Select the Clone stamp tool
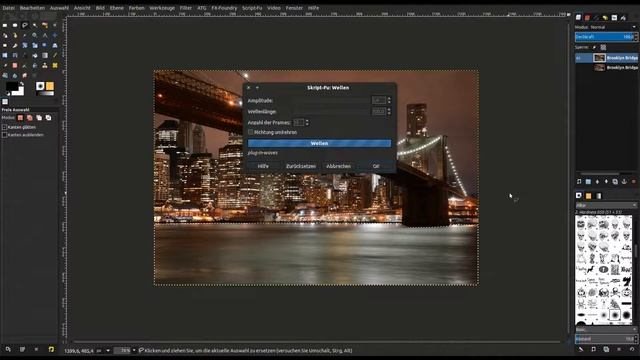The image size is (640, 360). tap(45, 65)
